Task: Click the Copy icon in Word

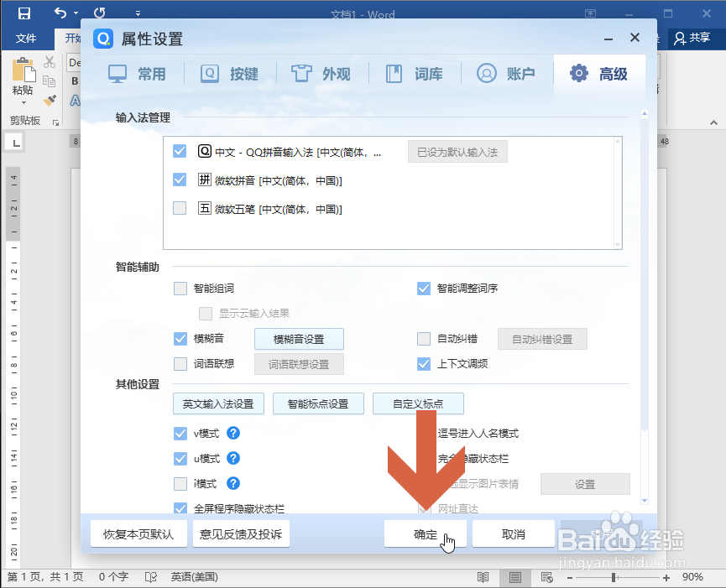Action: [49, 81]
